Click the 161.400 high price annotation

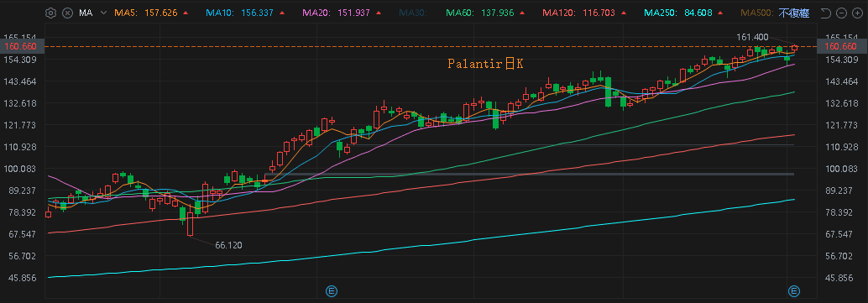coord(752,37)
